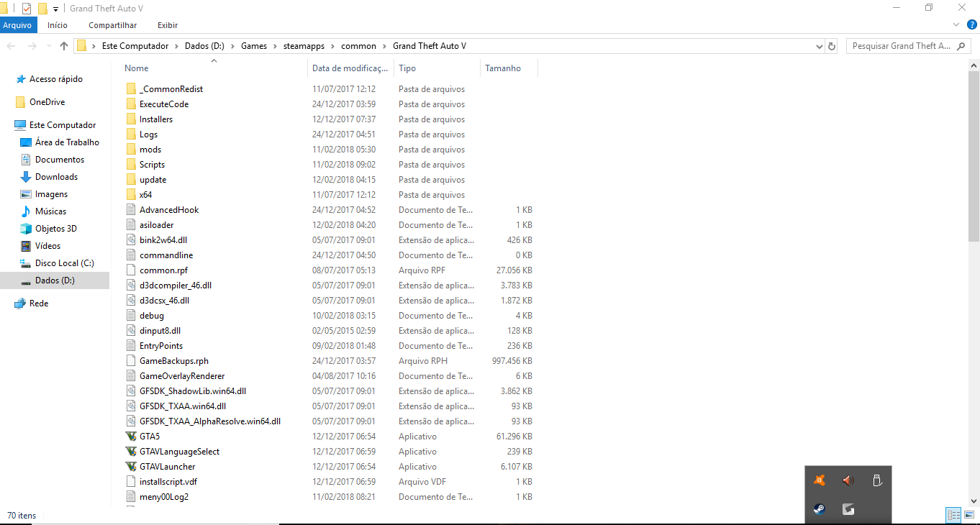The height and width of the screenshot is (525, 980).
Task: Open Documentos in the navigation pane
Action: tap(60, 160)
